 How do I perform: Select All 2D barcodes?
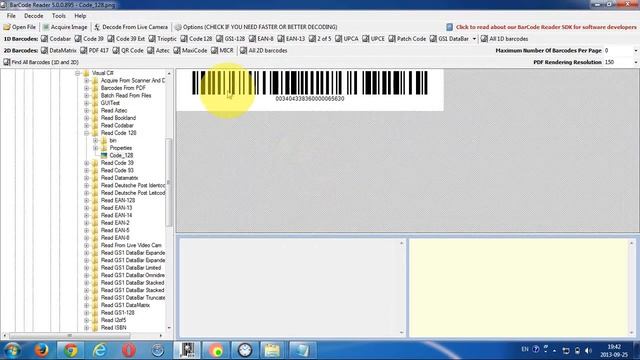[x=264, y=51]
